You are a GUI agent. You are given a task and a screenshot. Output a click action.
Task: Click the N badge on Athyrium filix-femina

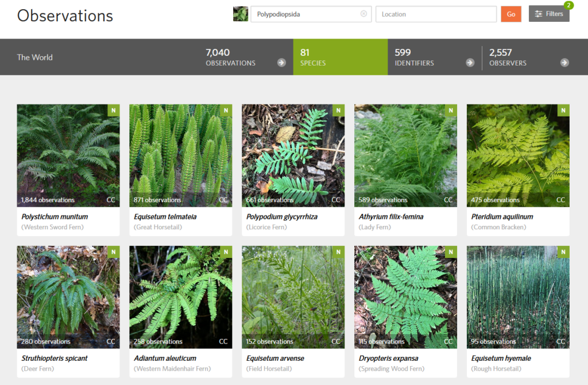[x=451, y=110]
